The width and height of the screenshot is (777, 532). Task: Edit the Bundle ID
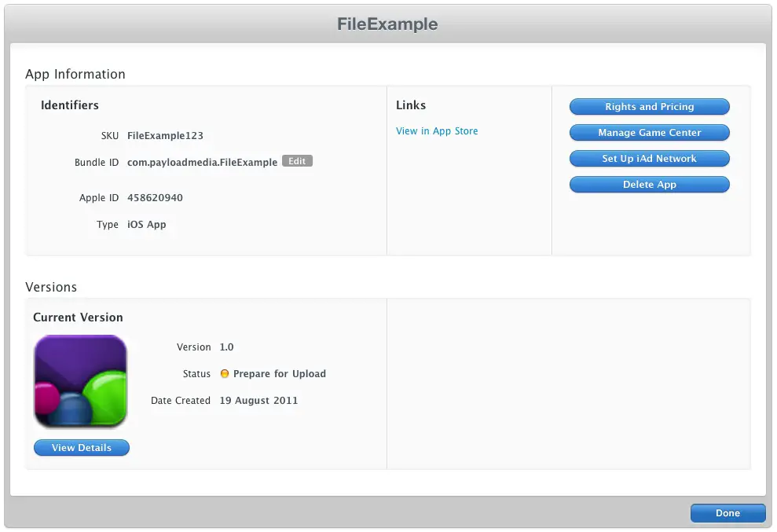[297, 161]
